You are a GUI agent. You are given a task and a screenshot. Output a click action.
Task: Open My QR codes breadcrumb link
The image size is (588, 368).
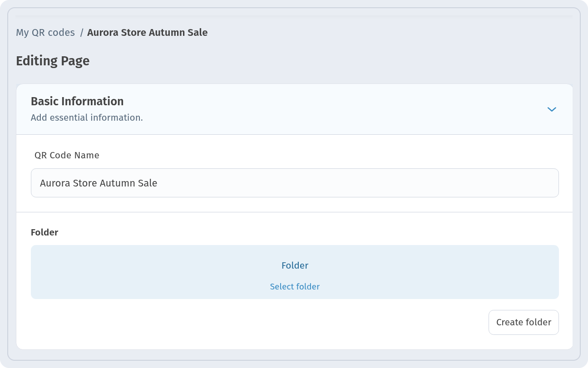click(x=45, y=33)
